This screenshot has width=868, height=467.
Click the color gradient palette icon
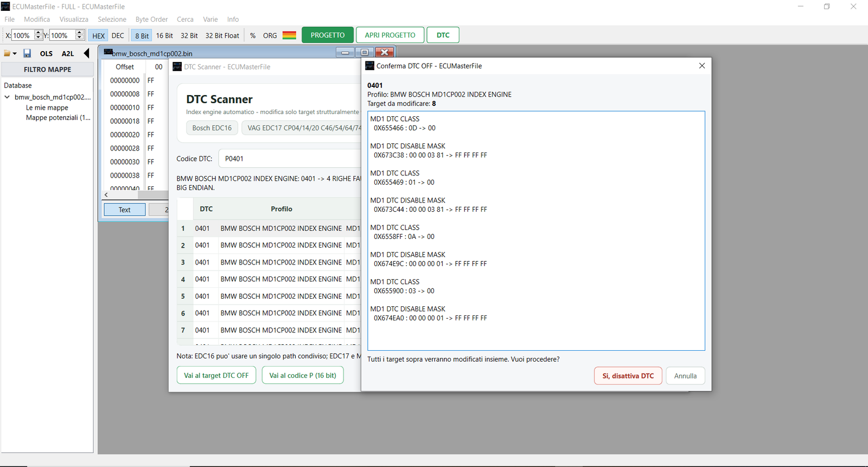(289, 35)
